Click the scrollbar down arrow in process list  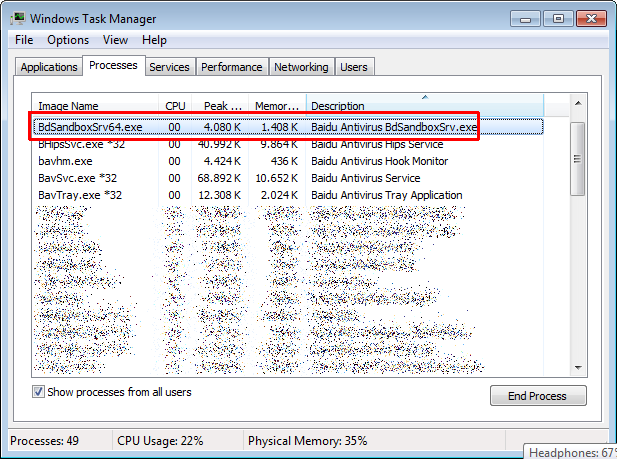tap(576, 370)
